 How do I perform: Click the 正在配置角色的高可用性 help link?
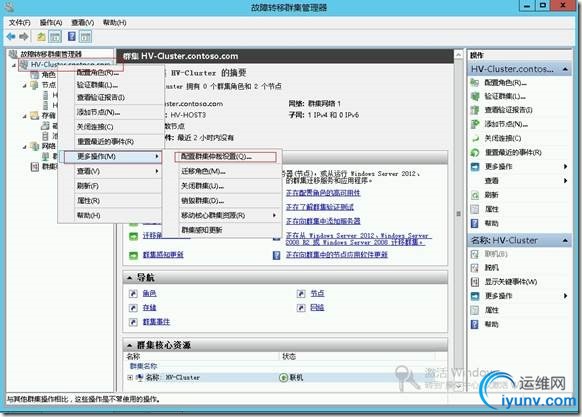(x=323, y=193)
